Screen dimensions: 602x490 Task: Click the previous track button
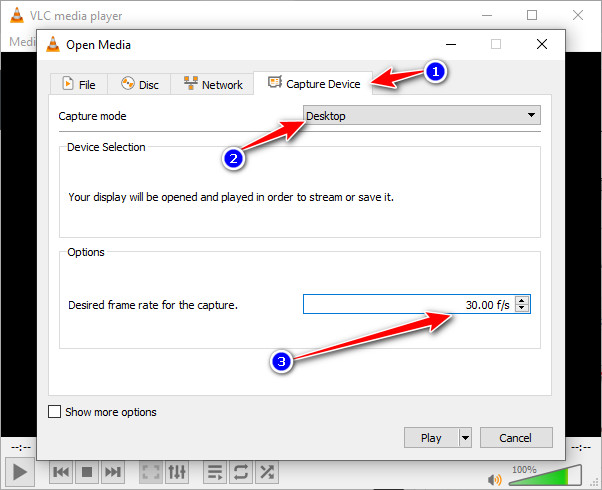click(61, 472)
